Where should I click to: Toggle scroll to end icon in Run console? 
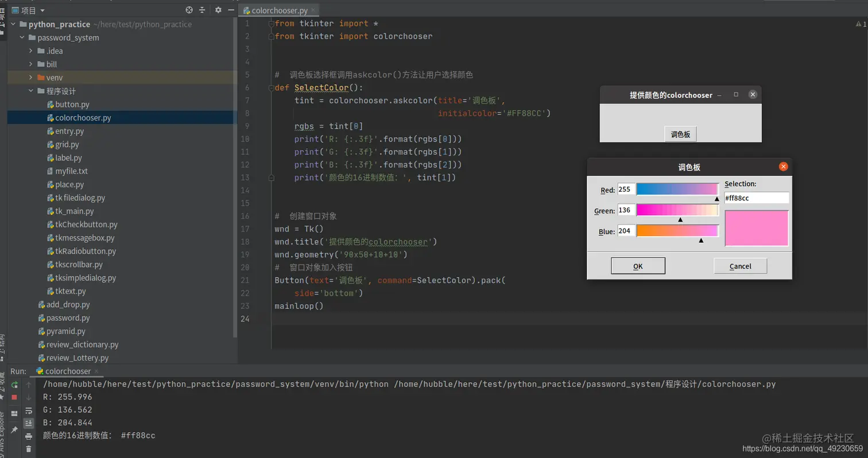(x=29, y=423)
